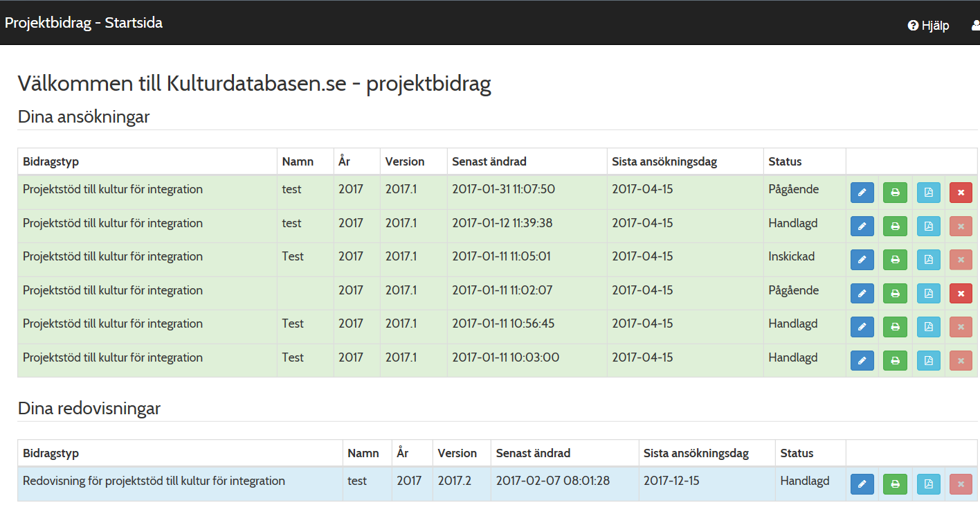Screen dimensions: 980x505
Task: Delete the application changed 2017-01-31 11:07:50
Action: 961,193
